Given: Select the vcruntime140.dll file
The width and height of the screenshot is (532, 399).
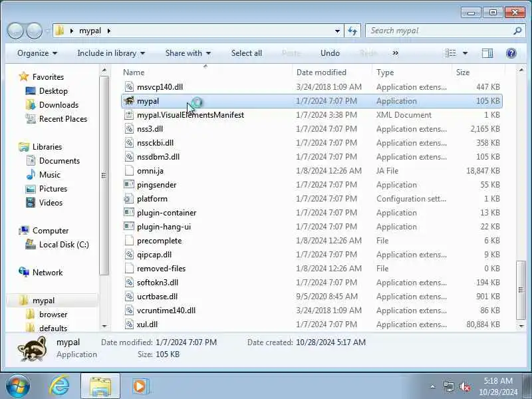Looking at the screenshot, I should [x=311, y=311].
